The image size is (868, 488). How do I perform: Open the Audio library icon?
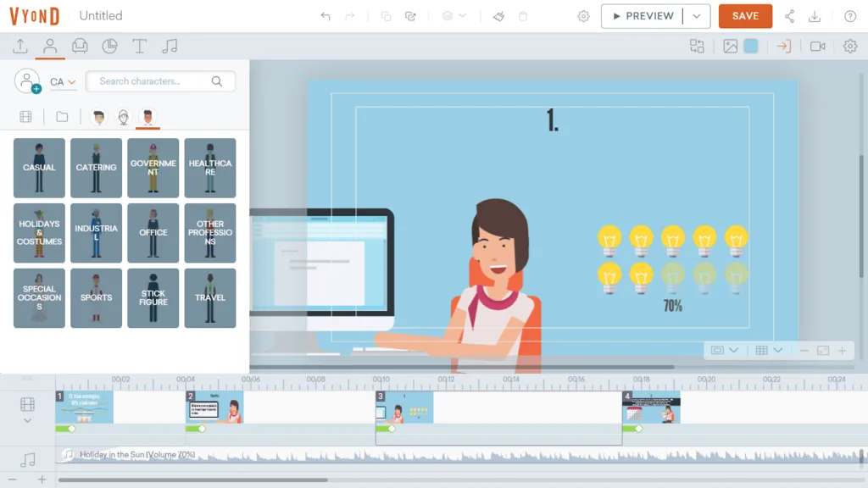(x=170, y=46)
